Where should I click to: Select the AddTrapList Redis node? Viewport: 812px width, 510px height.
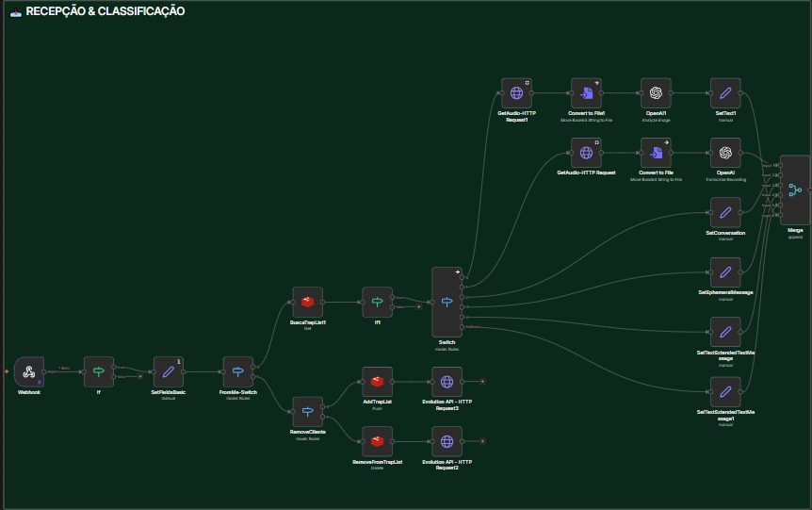click(x=377, y=382)
